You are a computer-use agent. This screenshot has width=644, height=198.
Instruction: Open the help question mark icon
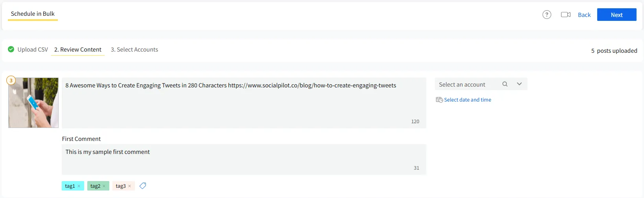click(546, 15)
